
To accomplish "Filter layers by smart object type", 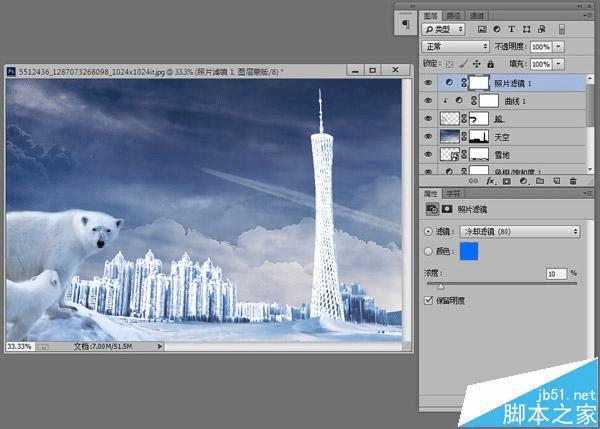I will click(x=541, y=29).
